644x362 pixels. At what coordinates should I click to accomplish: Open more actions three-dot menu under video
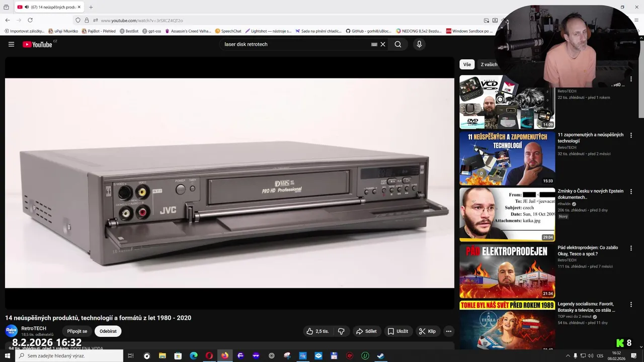pyautogui.click(x=449, y=331)
